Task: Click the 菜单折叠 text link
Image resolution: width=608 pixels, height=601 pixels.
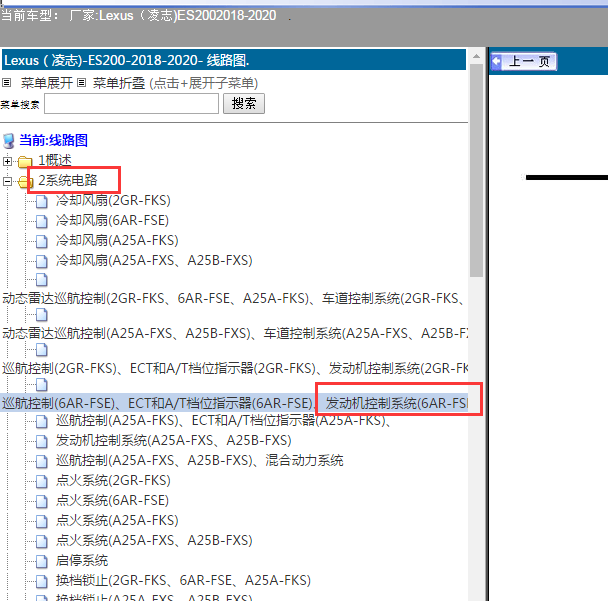Action: [x=119, y=83]
